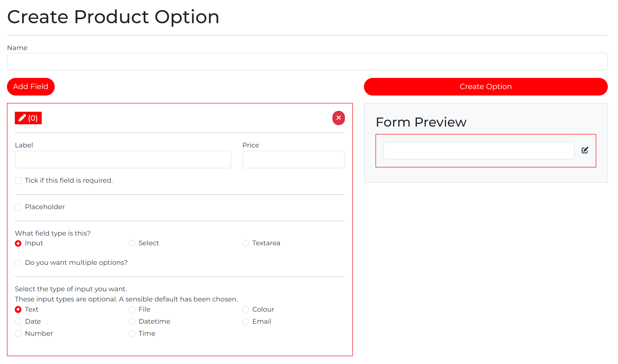This screenshot has height=364, width=618.
Task: Click the Form Preview heading
Action: 421,122
